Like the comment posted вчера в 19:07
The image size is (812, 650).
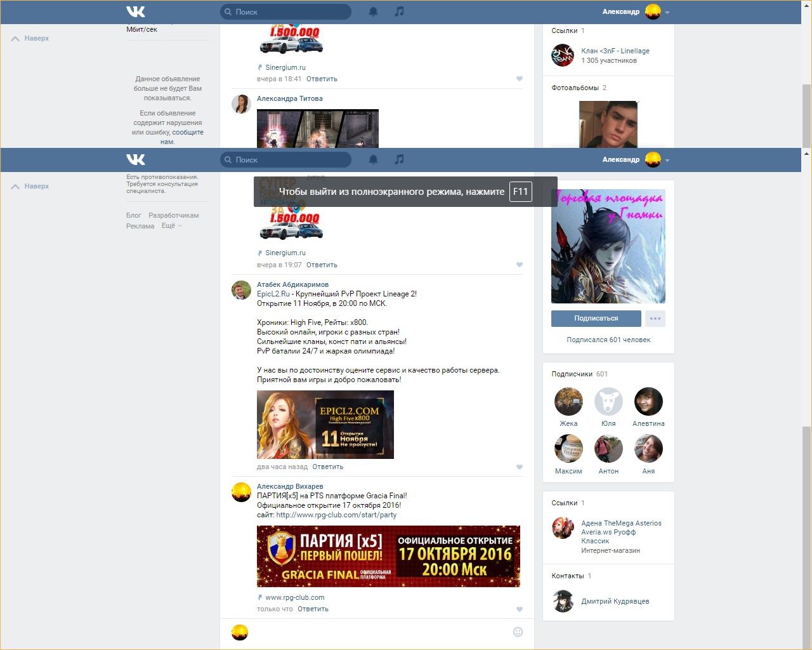coord(520,265)
